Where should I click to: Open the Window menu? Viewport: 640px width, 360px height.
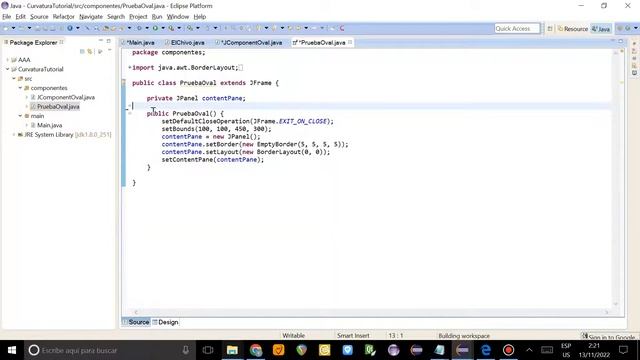click(x=178, y=17)
